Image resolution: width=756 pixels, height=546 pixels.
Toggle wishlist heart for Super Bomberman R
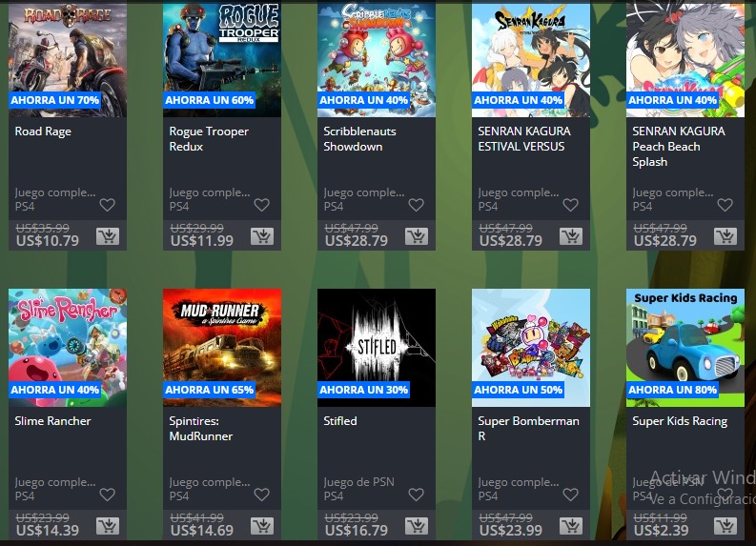(x=570, y=495)
